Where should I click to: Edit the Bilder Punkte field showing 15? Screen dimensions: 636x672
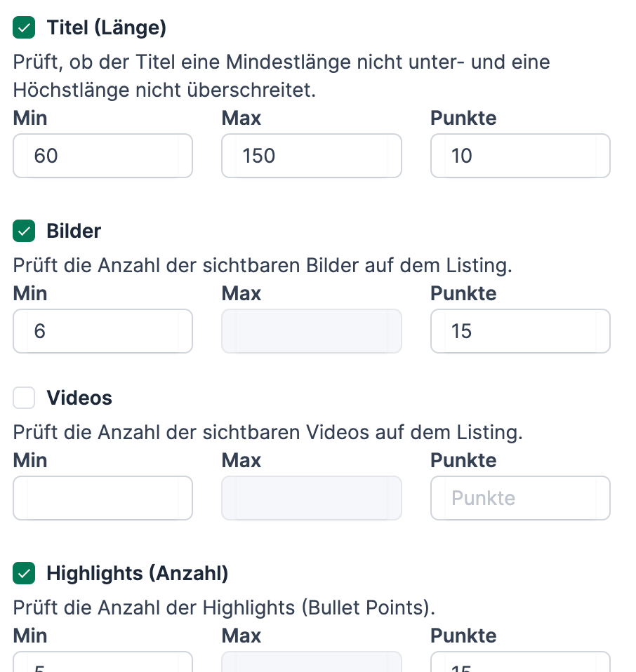click(519, 331)
